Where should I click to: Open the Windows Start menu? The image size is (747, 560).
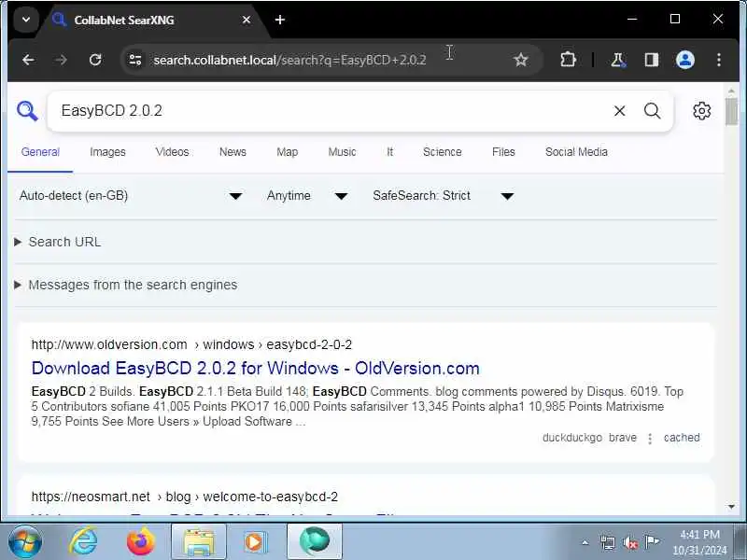click(25, 542)
